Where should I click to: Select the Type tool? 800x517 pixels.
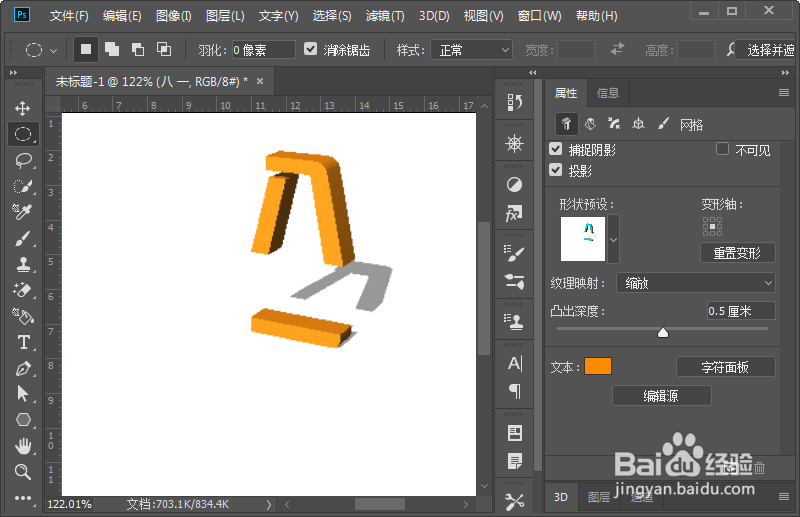pos(22,342)
